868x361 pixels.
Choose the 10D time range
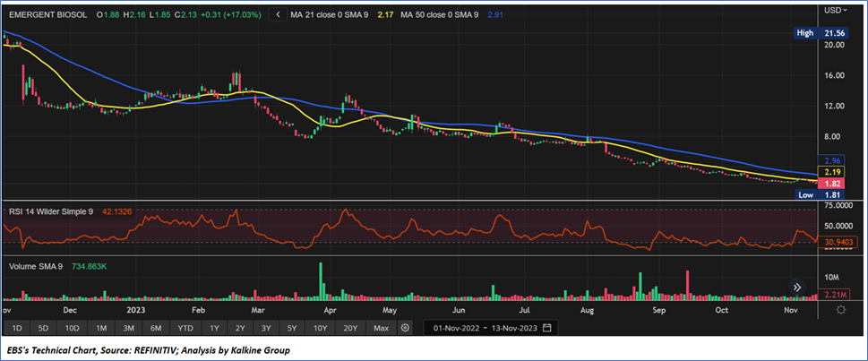tap(72, 327)
